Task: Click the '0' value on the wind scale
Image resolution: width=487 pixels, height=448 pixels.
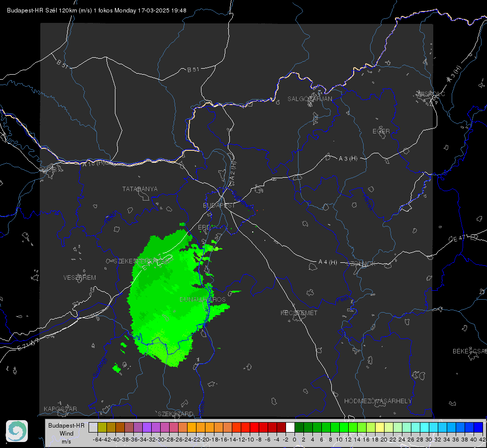Action: tap(294, 440)
